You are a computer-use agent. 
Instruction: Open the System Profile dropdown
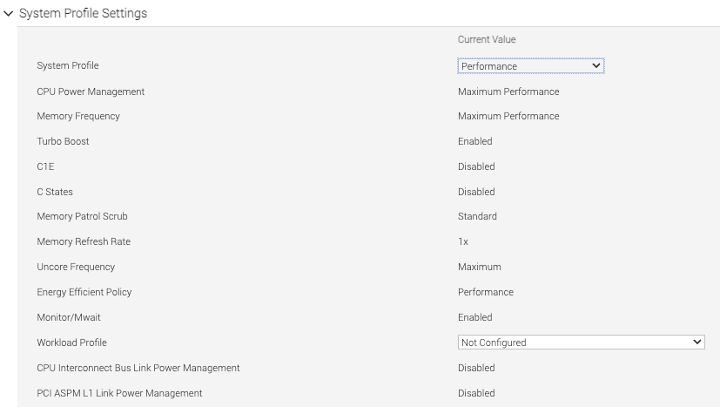[531, 66]
